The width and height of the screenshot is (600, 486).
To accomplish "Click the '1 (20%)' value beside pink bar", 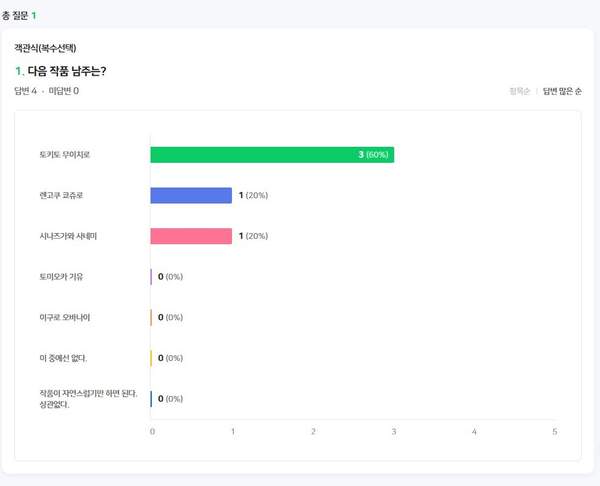I will pos(254,236).
